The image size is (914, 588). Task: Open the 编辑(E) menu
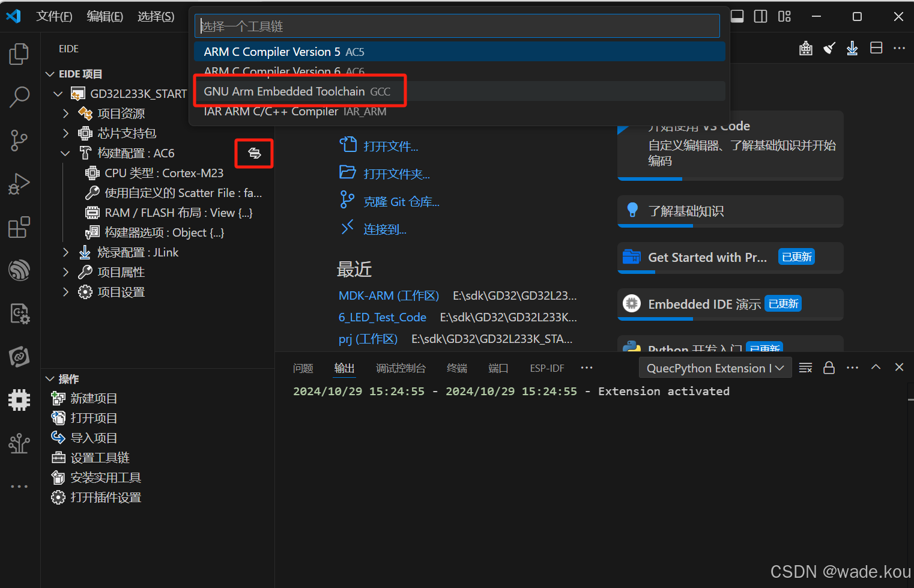pyautogui.click(x=105, y=16)
